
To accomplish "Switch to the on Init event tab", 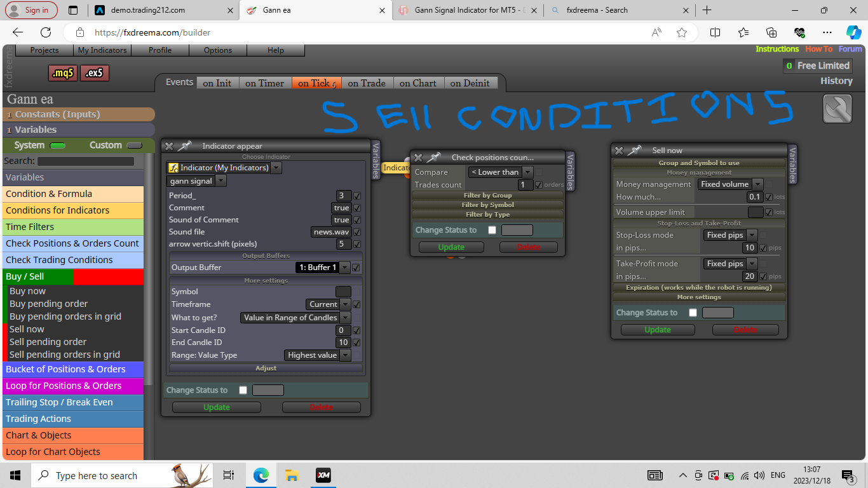I will (217, 83).
